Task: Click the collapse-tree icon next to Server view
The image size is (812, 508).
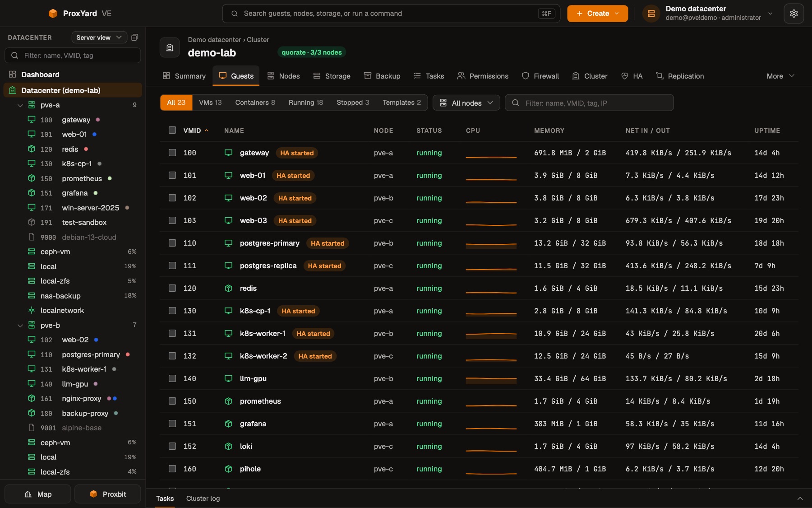Action: (x=134, y=37)
